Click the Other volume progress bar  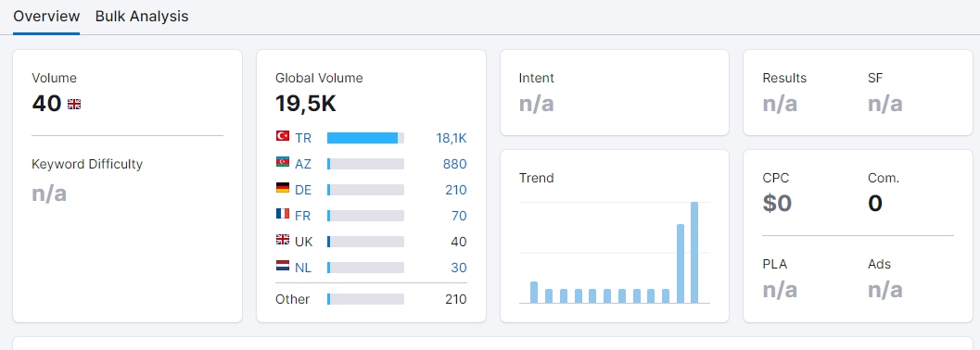(x=365, y=299)
